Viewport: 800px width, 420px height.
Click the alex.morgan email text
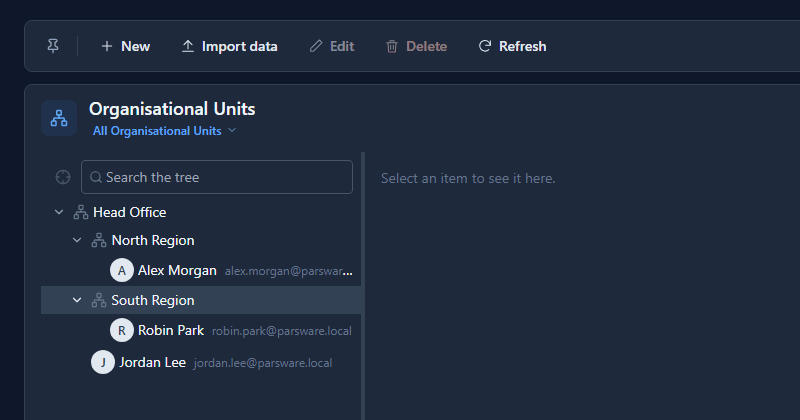point(289,271)
